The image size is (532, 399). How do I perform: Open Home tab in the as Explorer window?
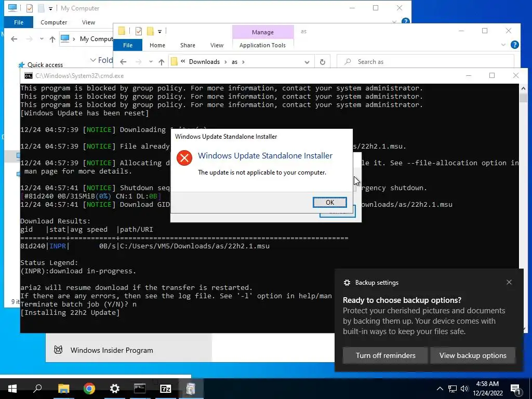pyautogui.click(x=157, y=45)
